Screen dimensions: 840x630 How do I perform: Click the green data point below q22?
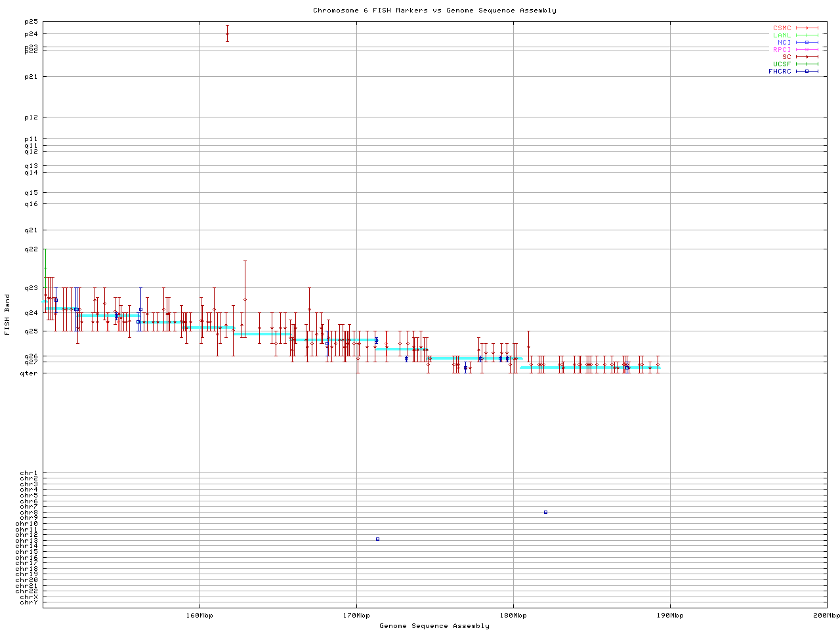(45, 268)
